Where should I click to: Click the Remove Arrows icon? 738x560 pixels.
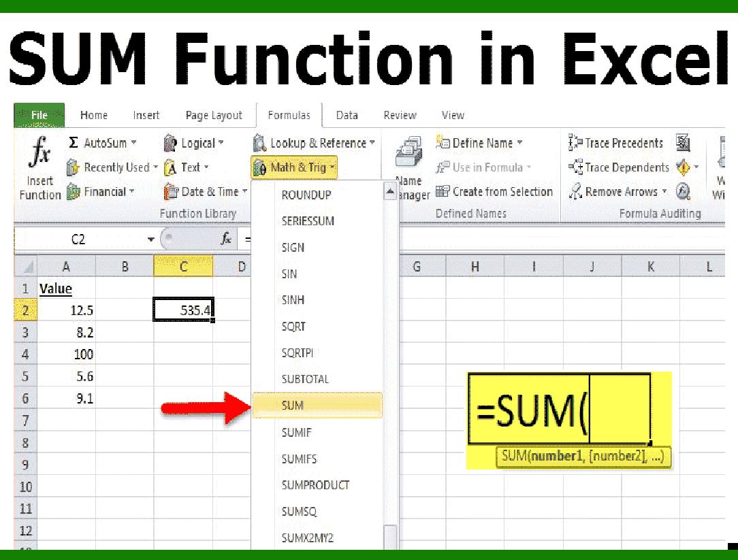pyautogui.click(x=575, y=191)
